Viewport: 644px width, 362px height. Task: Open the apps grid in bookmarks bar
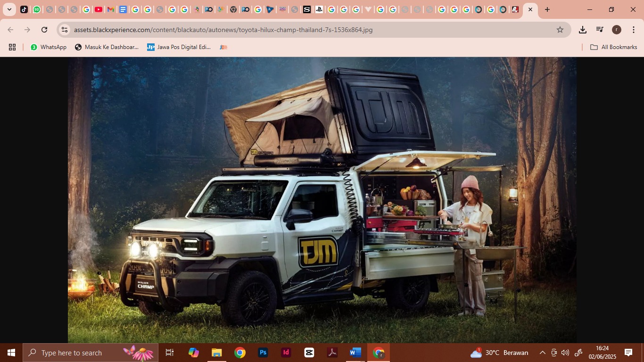pyautogui.click(x=12, y=47)
